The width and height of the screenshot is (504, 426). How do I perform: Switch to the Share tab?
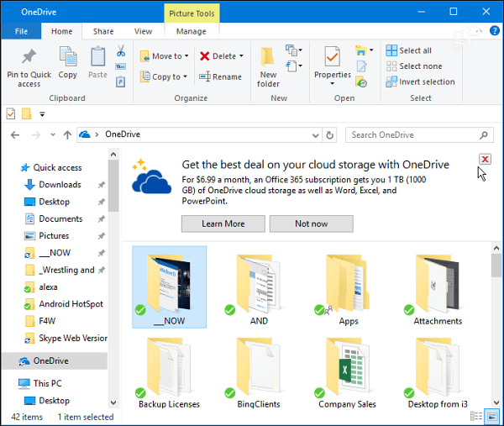[103, 31]
